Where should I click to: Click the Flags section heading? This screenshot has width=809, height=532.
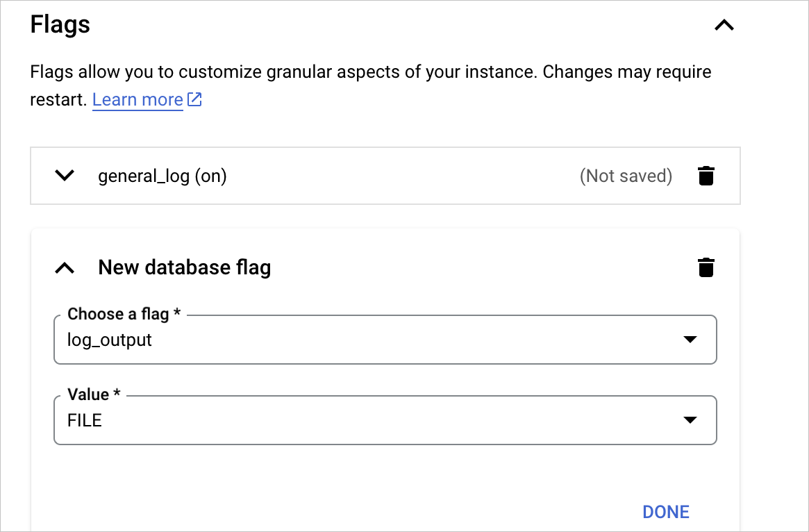point(60,25)
